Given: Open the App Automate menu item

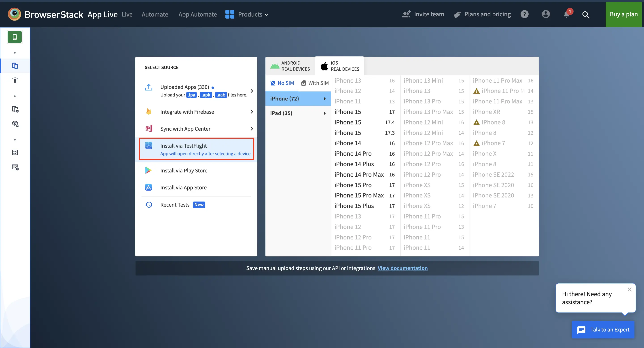Looking at the screenshot, I should click(197, 15).
